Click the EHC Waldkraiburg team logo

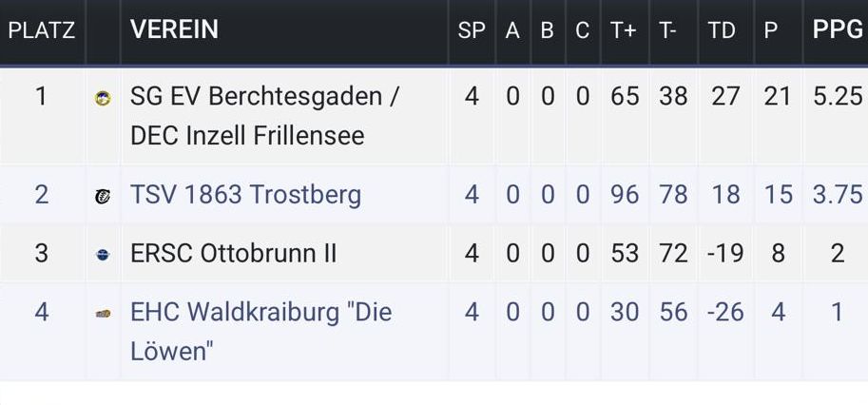103,313
